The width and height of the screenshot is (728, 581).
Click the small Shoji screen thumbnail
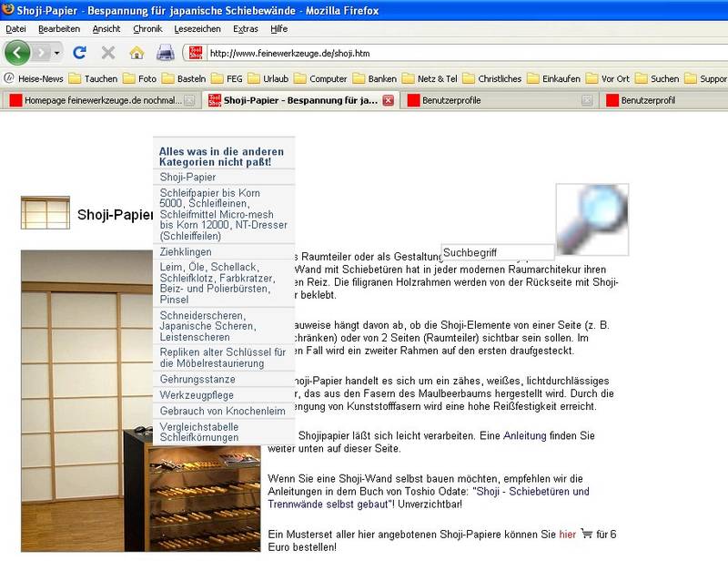[x=45, y=213]
